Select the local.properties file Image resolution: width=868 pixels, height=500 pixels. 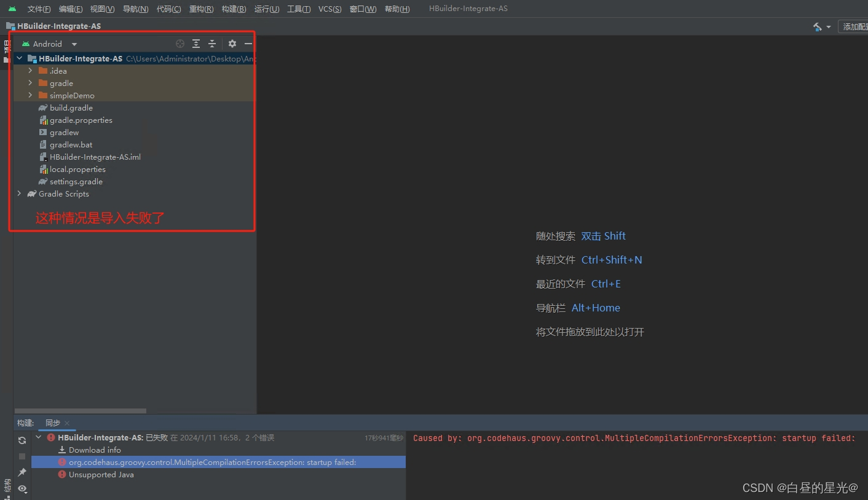[x=77, y=169]
